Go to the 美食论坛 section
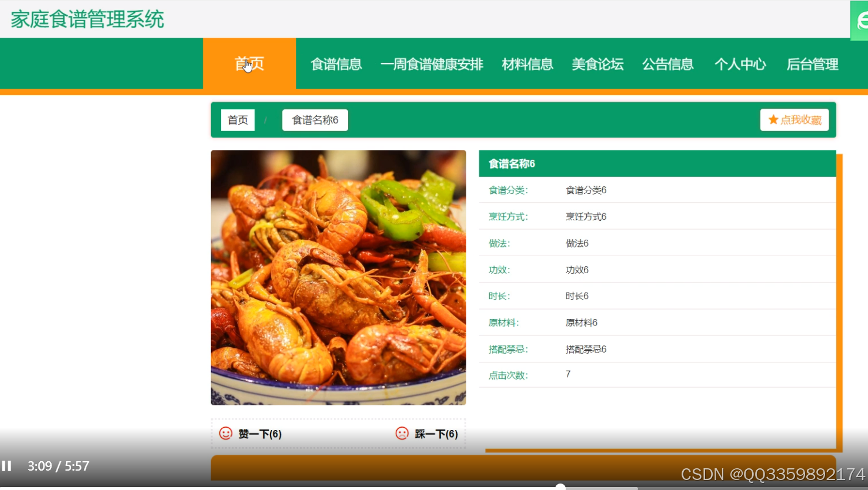The image size is (868, 490). pyautogui.click(x=597, y=64)
